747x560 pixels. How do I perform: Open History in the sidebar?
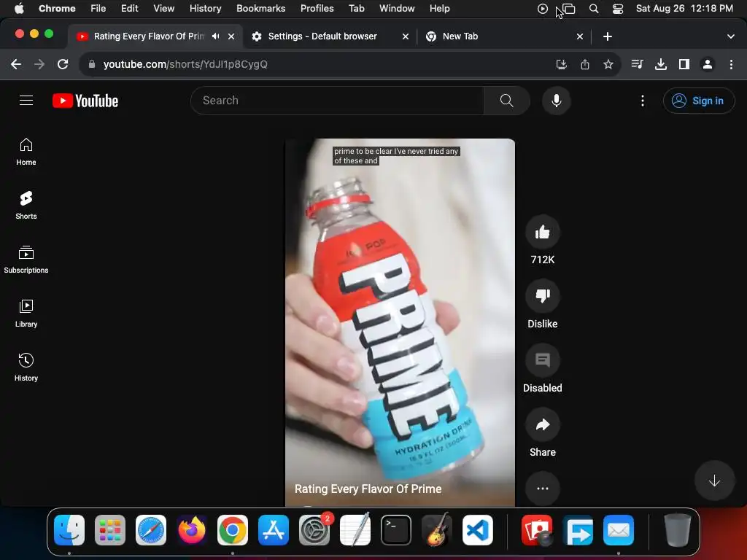(x=26, y=367)
